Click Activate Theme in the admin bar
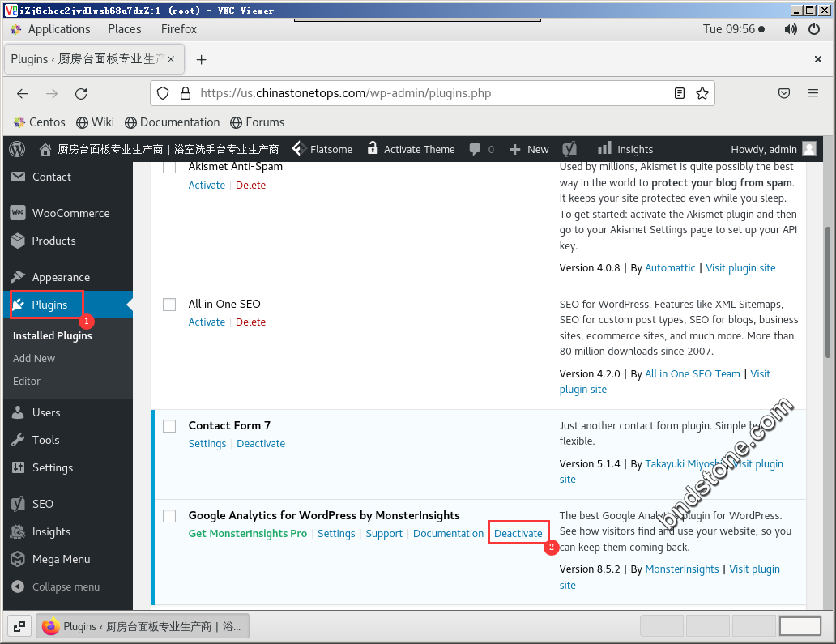The width and height of the screenshot is (836, 644). pos(411,149)
